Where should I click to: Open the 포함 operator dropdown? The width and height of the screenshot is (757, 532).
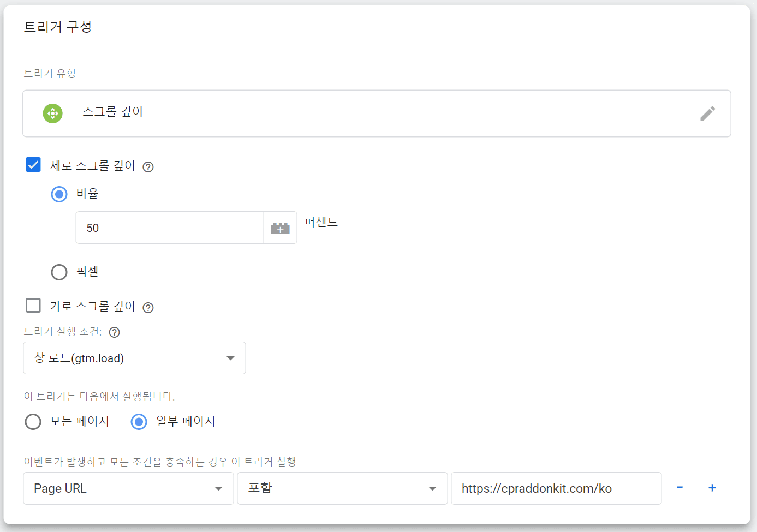click(342, 488)
